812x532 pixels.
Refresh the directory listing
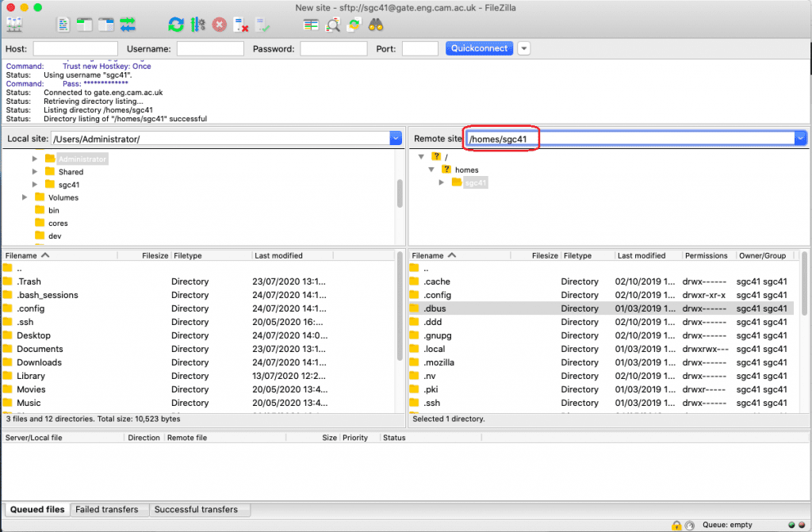coord(176,24)
